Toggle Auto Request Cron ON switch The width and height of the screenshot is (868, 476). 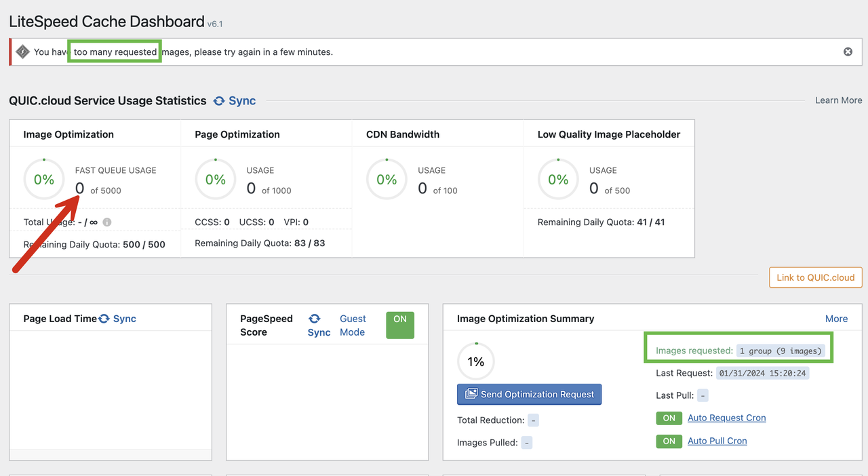point(669,418)
